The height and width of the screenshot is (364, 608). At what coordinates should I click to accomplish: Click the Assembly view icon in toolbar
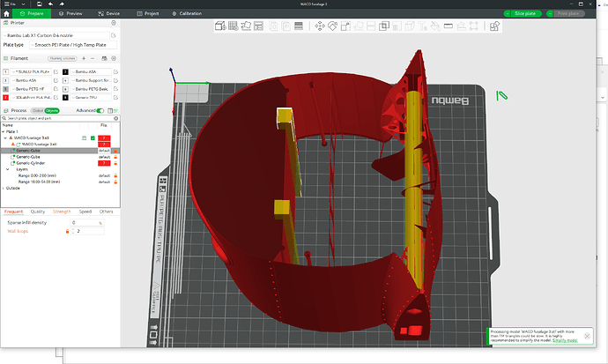point(494,26)
